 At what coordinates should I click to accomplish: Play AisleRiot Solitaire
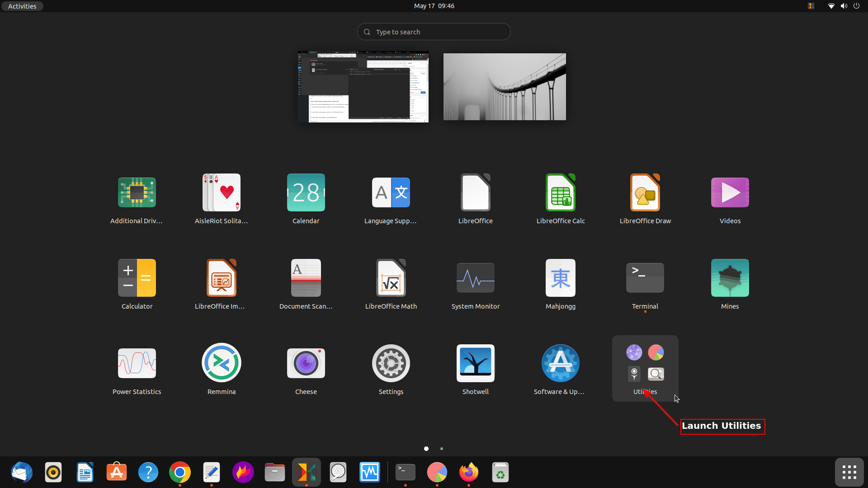(221, 192)
